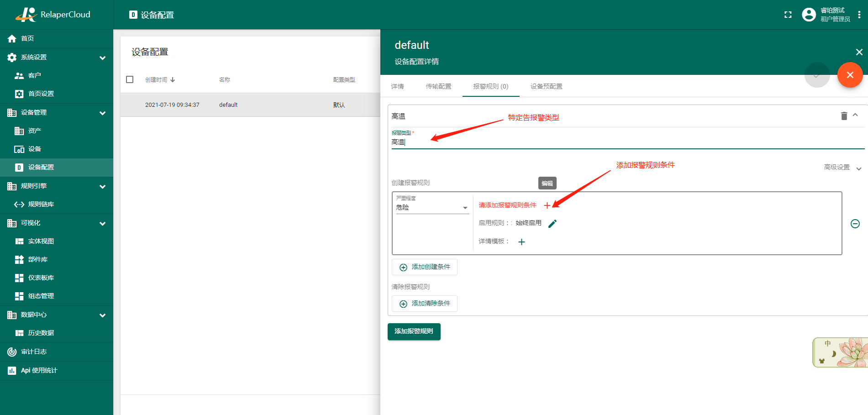Screen dimensions: 868x415
Task: Click the 报警类型 input field
Action: click(628, 142)
